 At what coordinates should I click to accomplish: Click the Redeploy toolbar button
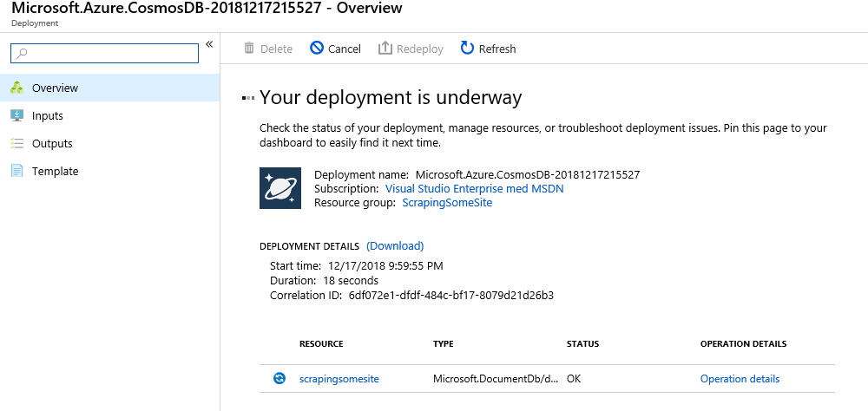click(x=411, y=49)
